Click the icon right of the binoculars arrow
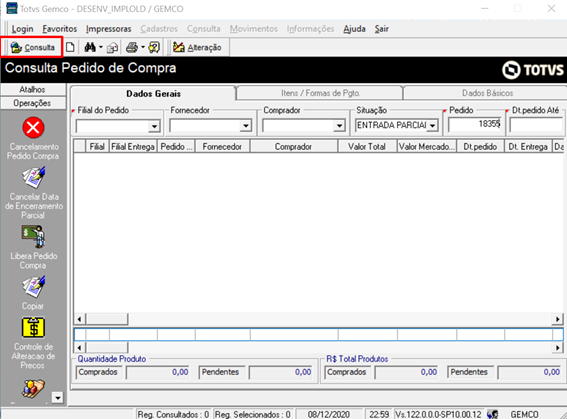This screenshot has height=419, width=567. pos(112,48)
